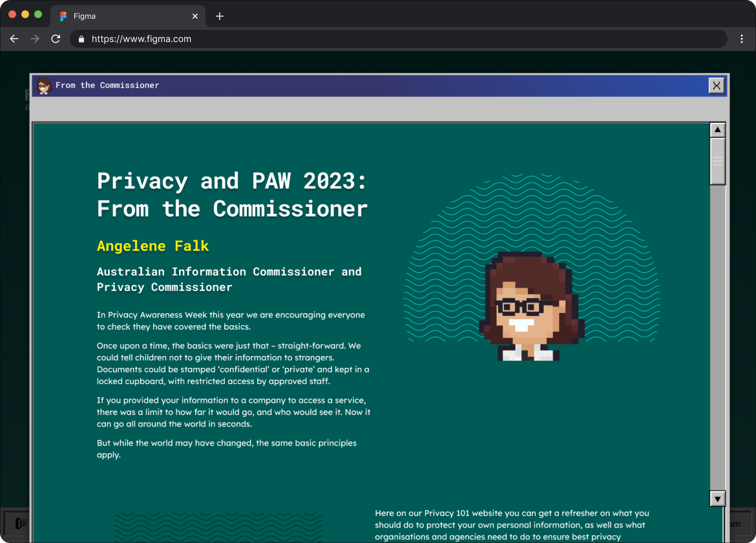756x543 pixels.
Task: Click the Commissioner avatar icon in title bar
Action: [44, 85]
